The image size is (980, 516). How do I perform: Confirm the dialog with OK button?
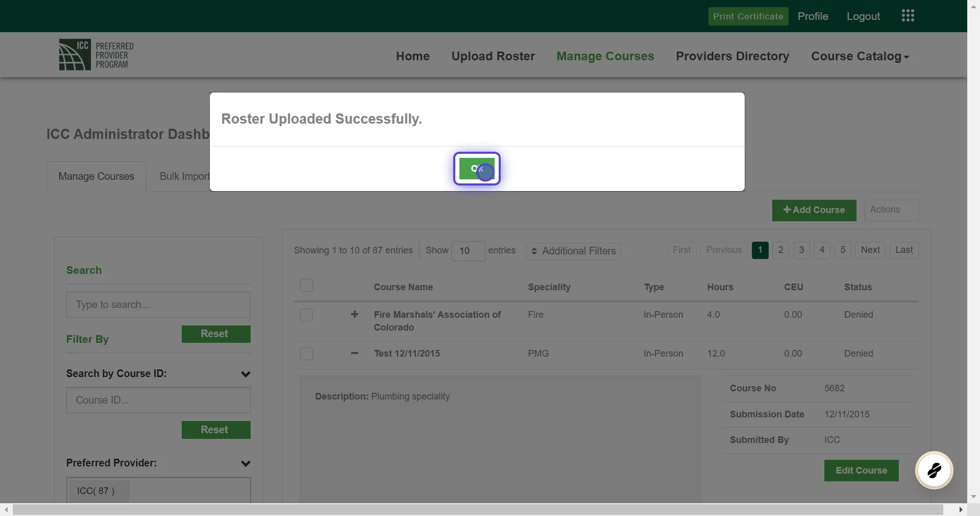point(477,169)
